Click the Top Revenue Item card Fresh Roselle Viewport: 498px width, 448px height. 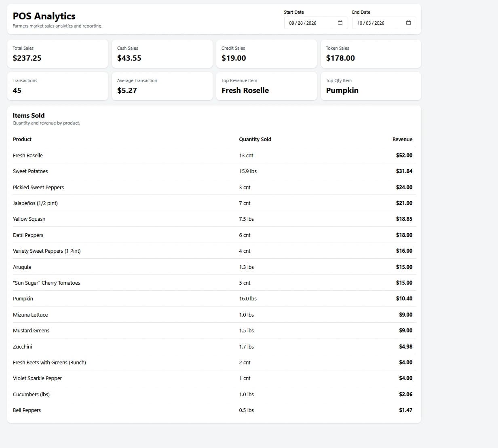tap(266, 86)
